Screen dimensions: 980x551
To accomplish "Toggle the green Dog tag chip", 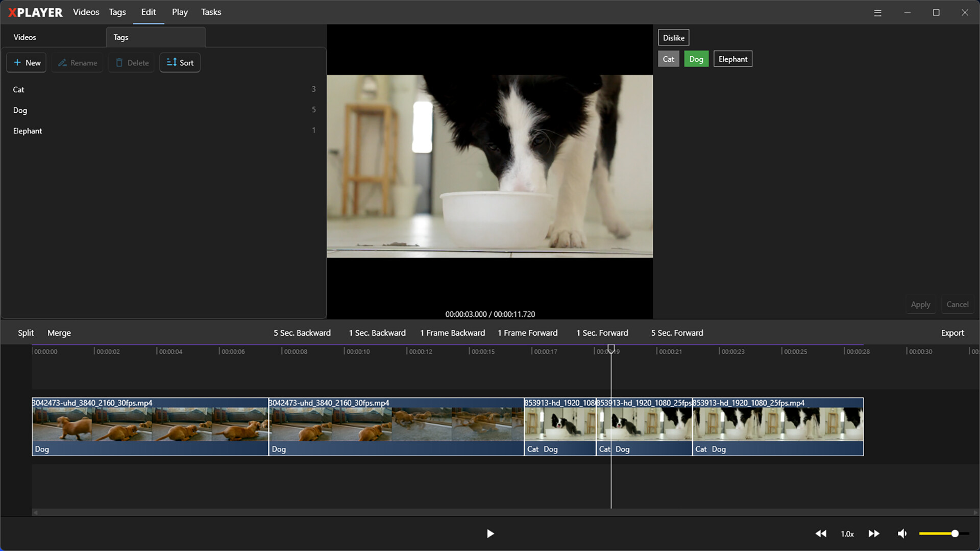I will pos(696,59).
